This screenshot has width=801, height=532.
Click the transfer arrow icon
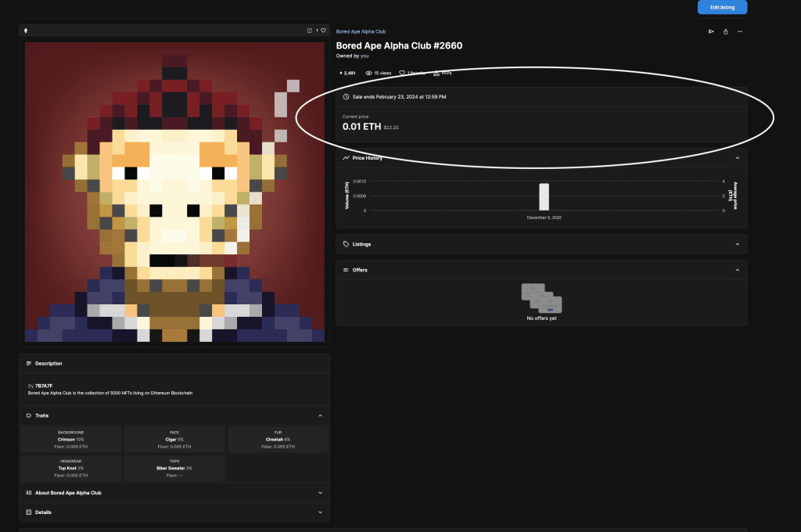tap(711, 31)
